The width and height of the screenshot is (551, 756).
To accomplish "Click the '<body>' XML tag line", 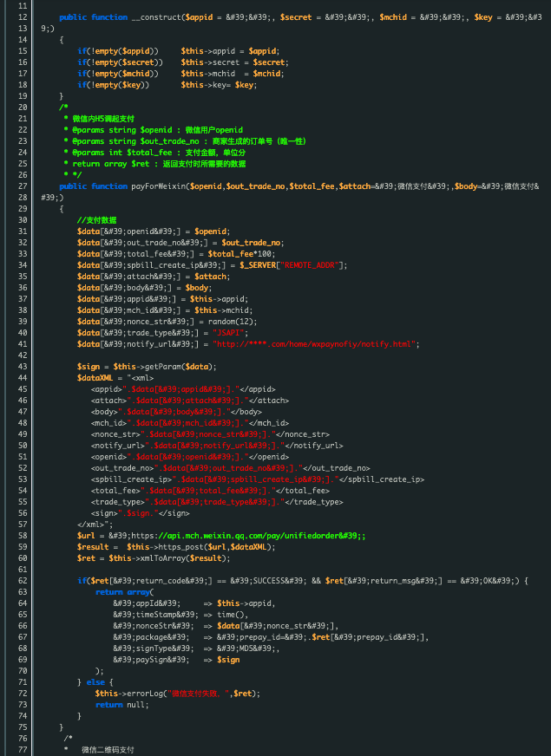I will [x=177, y=412].
